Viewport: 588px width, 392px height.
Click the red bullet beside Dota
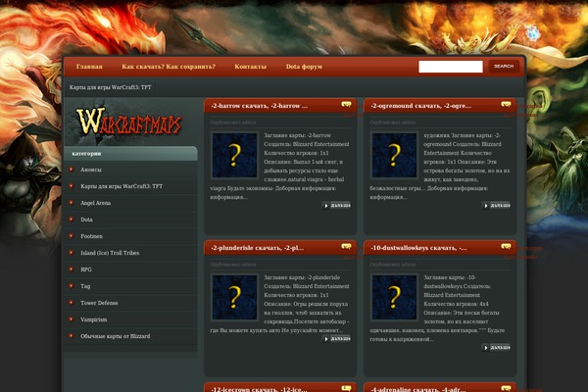pos(72,220)
